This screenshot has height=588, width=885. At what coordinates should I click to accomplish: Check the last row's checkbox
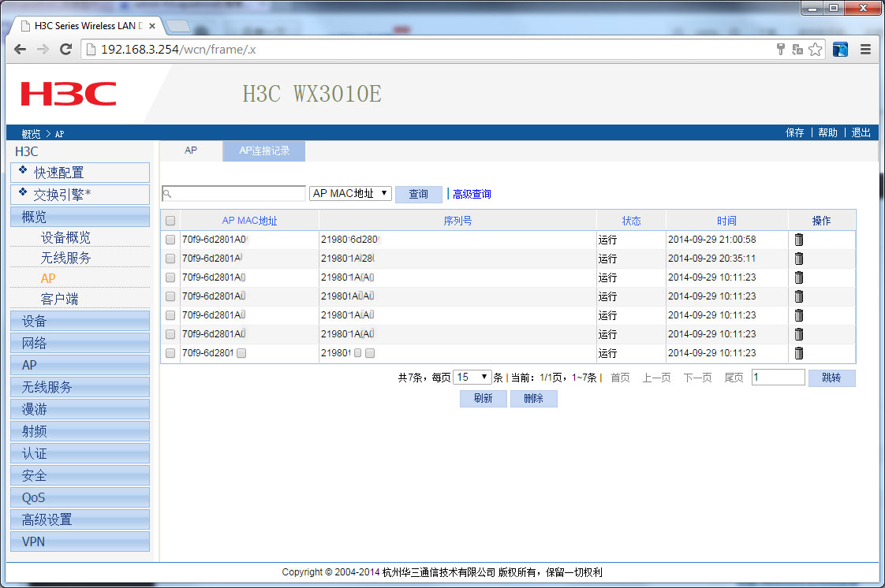click(170, 353)
